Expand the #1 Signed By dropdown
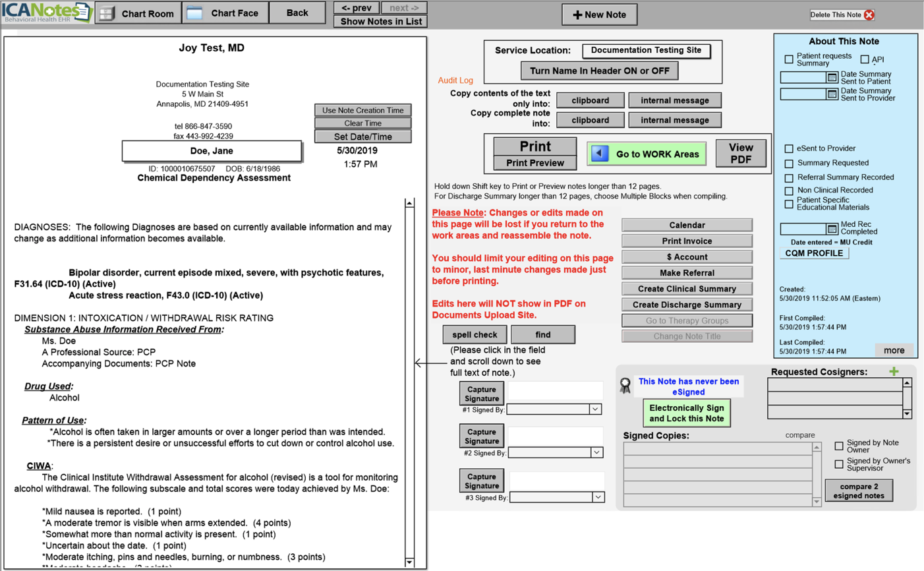Viewport: 924px width, 571px height. (595, 409)
